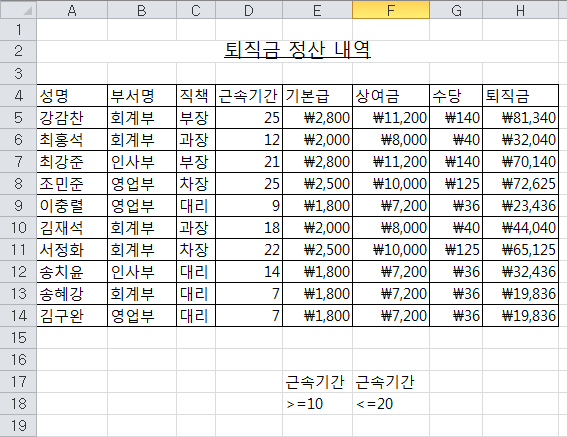Click the 퇴직금 value ₩72,625
This screenshot has width=567, height=437.
point(520,184)
